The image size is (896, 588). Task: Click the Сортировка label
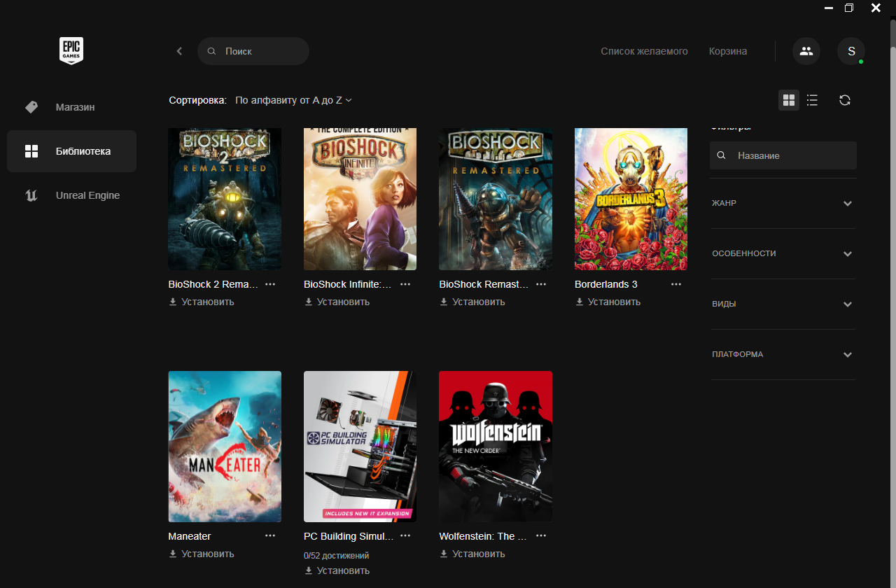(x=198, y=100)
